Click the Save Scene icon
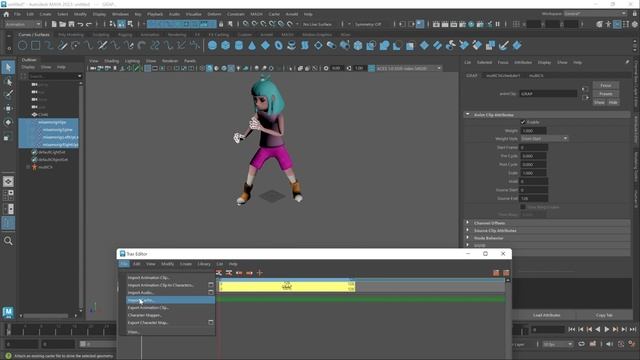Screen dimensions: 640x360 point(71,24)
